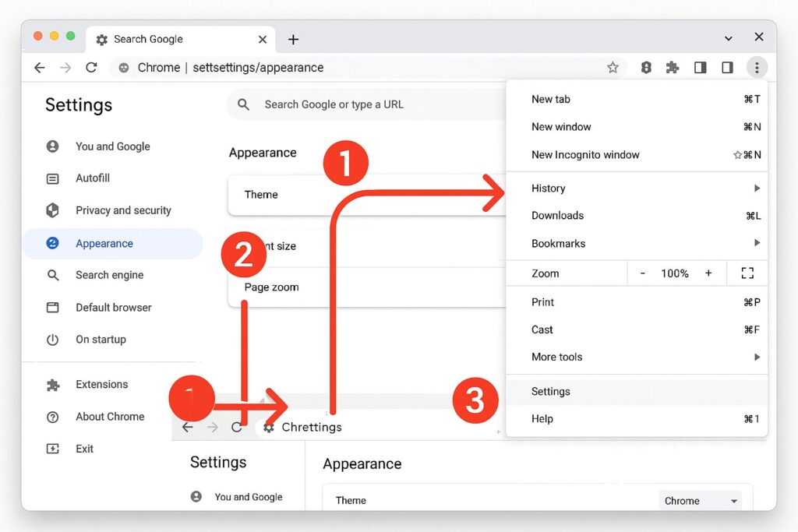Click the Page zoom row
Viewport: 798px width, 532px height.
[x=368, y=287]
